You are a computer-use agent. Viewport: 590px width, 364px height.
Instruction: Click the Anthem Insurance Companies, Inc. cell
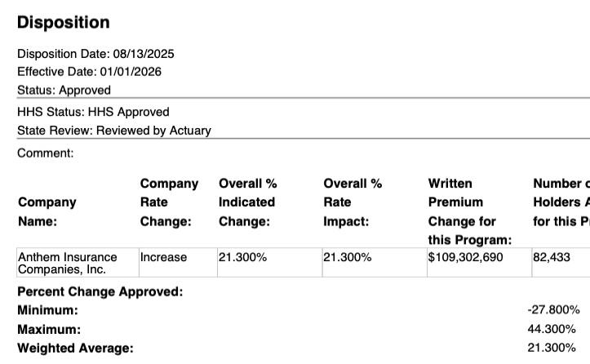pyautogui.click(x=68, y=263)
